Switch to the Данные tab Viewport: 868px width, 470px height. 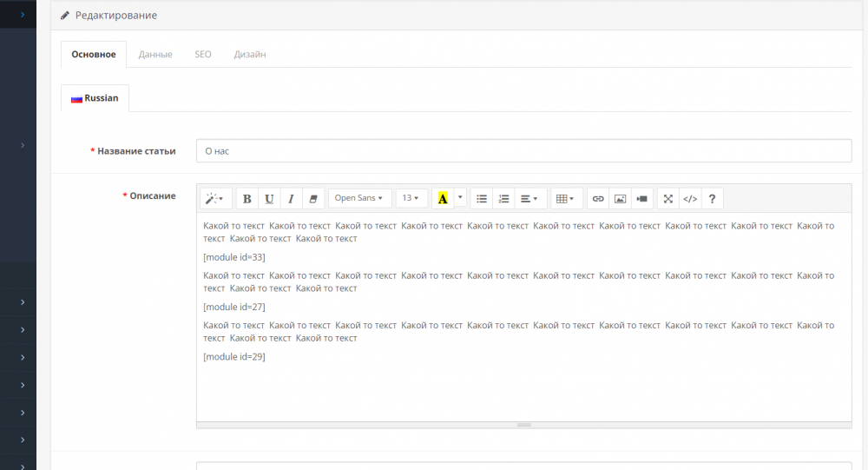[155, 55]
